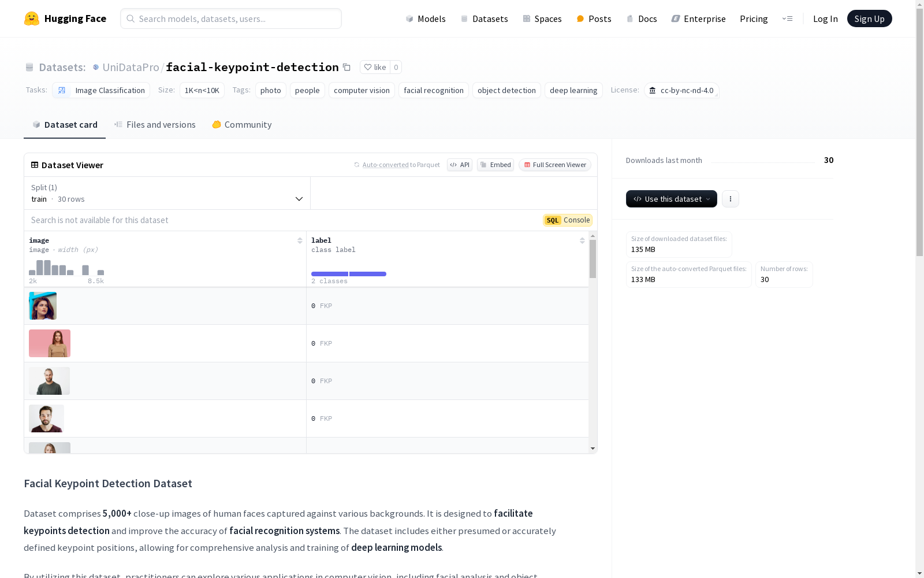
Task: Copy dataset name with the copy icon
Action: pos(346,67)
